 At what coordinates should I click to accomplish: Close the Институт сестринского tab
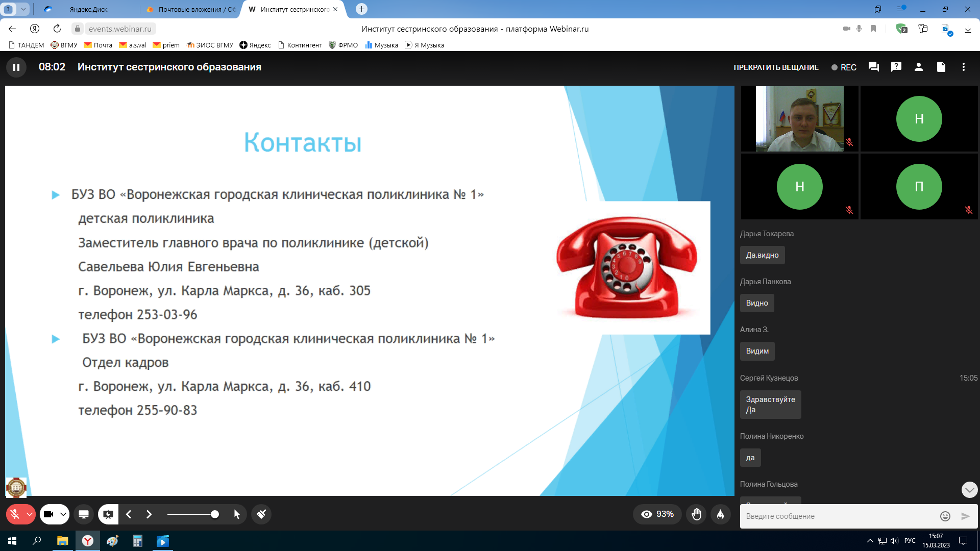pyautogui.click(x=335, y=9)
